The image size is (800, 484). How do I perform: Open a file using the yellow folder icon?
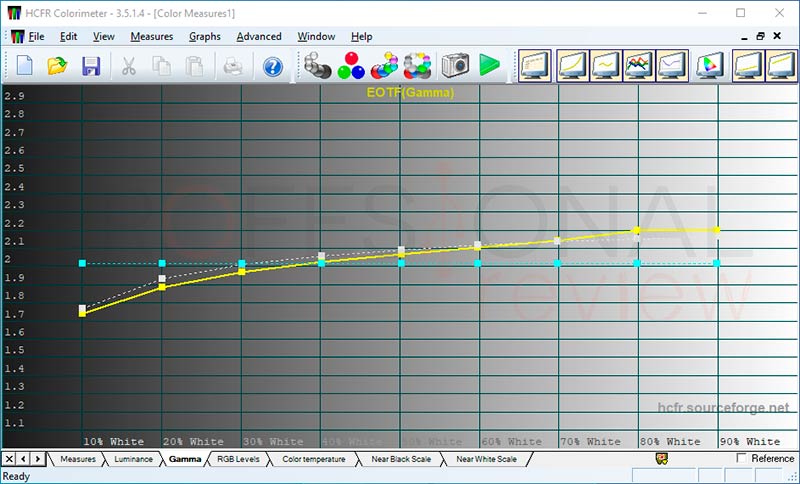coord(57,66)
